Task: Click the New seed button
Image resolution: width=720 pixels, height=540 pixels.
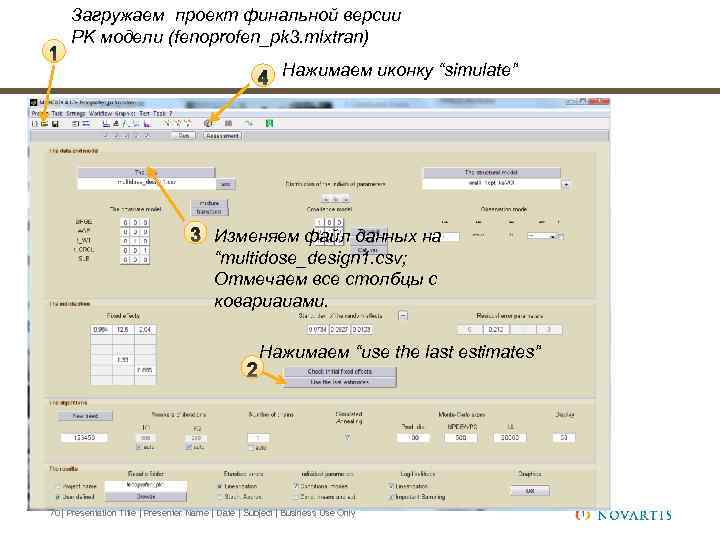Action: tap(85, 416)
